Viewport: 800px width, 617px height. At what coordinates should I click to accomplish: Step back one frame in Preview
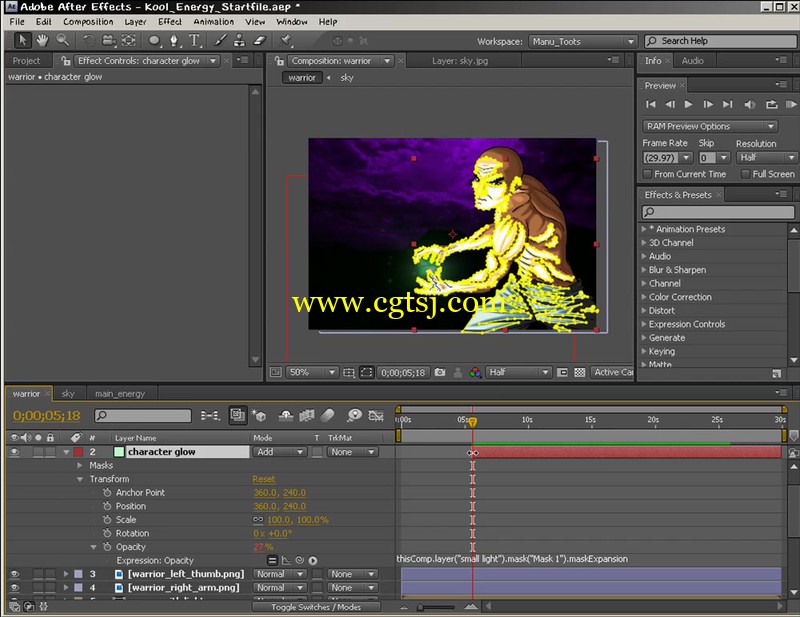[670, 105]
